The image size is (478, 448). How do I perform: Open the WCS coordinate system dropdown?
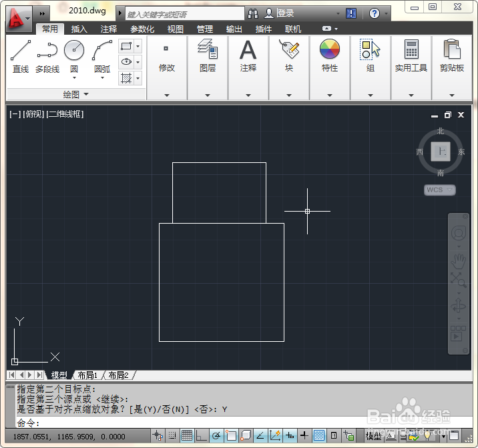point(439,190)
